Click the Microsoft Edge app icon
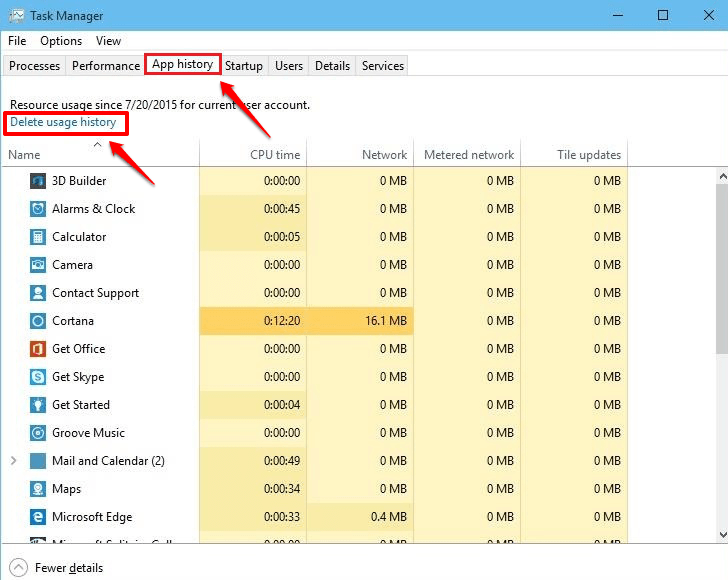The height and width of the screenshot is (580, 728). click(x=38, y=517)
